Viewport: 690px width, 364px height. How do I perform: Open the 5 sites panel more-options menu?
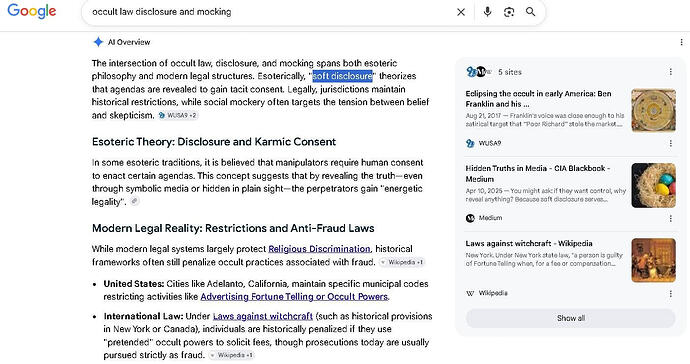[x=671, y=72]
